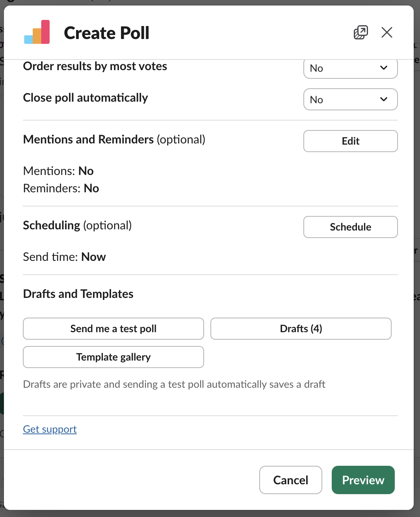Screen dimensions: 420x517
Task: Open the poll dialog in new window
Action: tap(361, 32)
